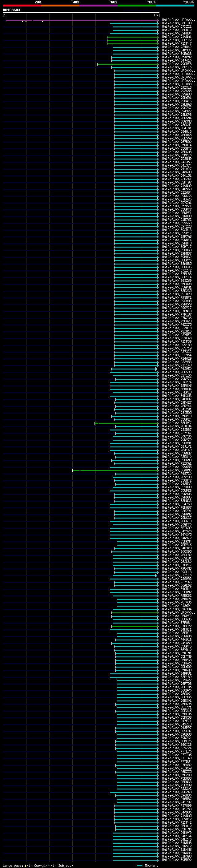Select hit UniRef100_A8JEU4
The image size is (197, 868).
177,426
